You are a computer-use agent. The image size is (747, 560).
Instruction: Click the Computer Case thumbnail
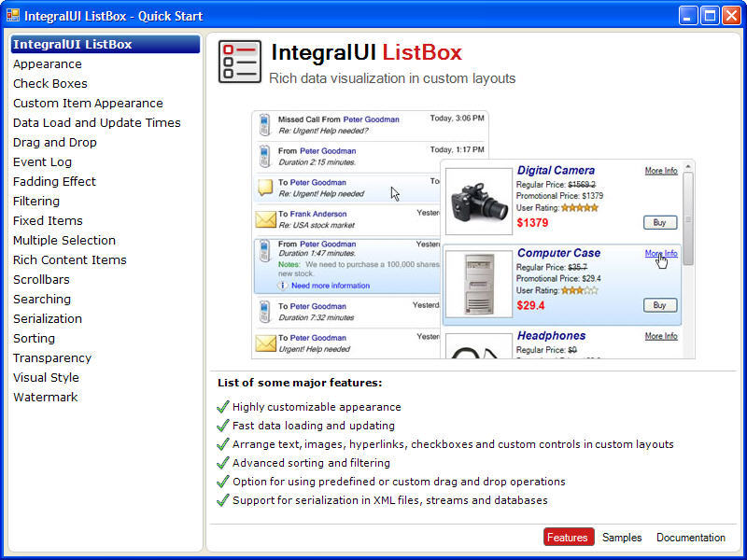479,284
